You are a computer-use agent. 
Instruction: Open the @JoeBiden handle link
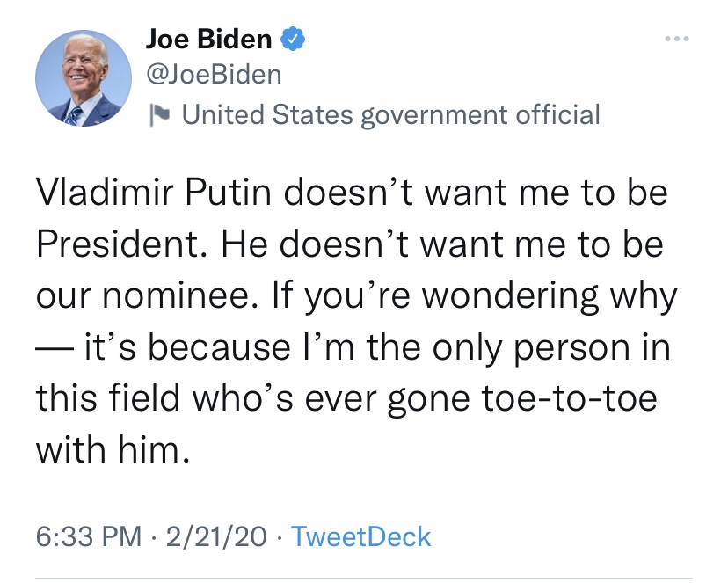(213, 75)
